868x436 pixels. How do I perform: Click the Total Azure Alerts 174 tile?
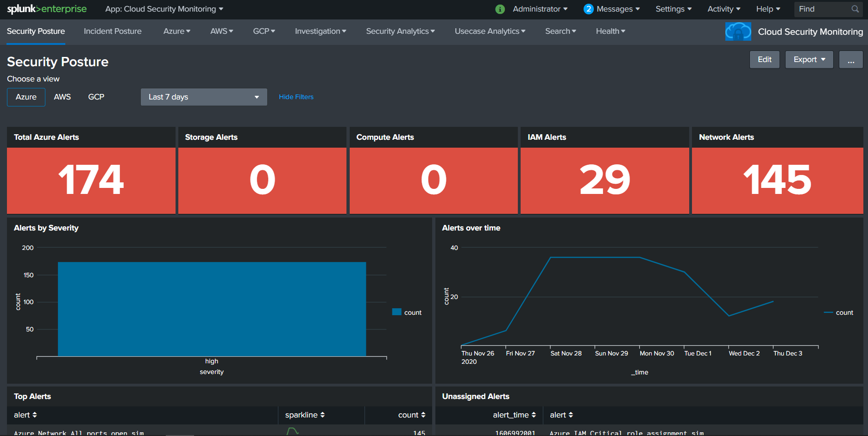click(x=91, y=181)
